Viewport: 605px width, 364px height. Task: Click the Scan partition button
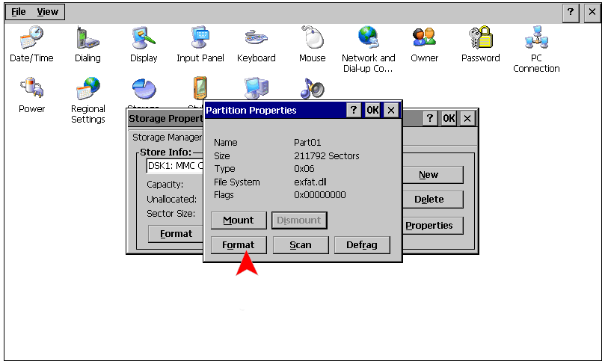300,245
